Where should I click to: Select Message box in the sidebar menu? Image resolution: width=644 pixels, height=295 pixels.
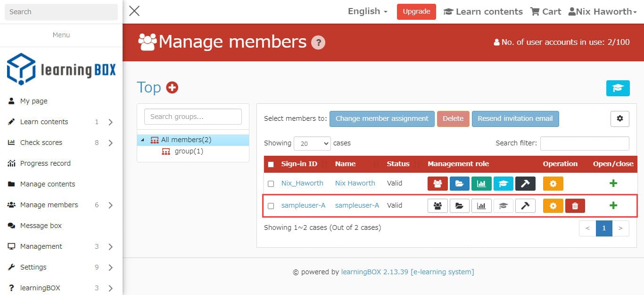coord(41,226)
